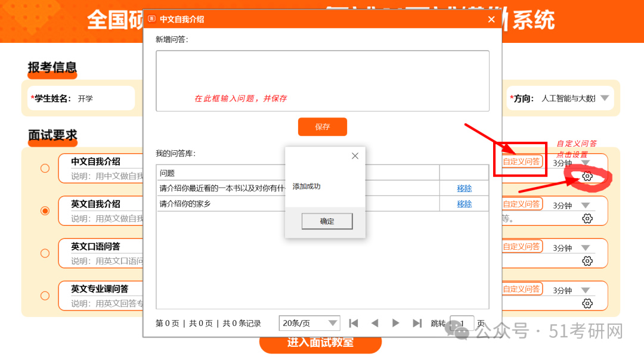The height and width of the screenshot is (357, 644).
Task: Jump to the last page of records
Action: (417, 323)
